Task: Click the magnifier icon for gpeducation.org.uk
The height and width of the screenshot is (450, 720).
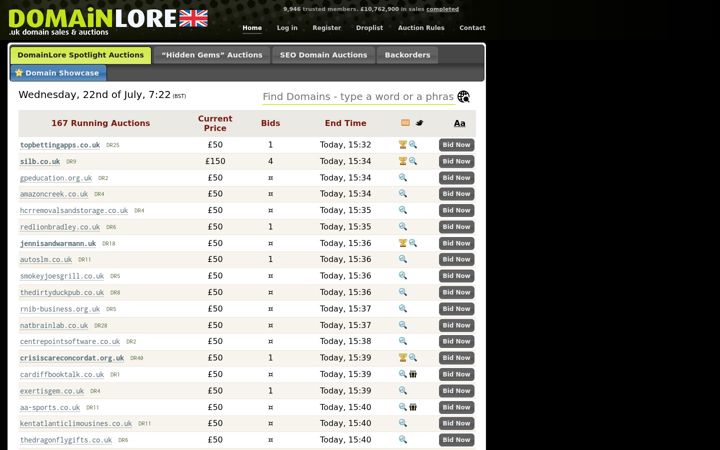Action: pyautogui.click(x=403, y=177)
